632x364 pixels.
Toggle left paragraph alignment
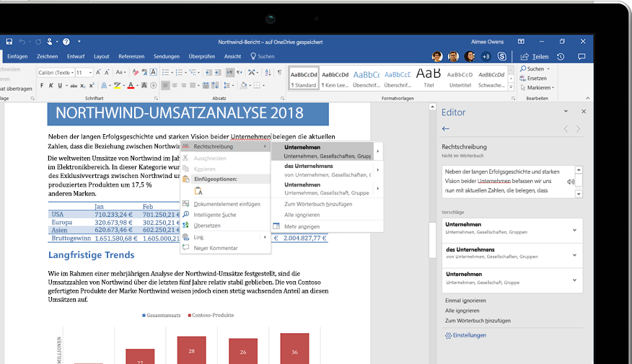point(165,85)
